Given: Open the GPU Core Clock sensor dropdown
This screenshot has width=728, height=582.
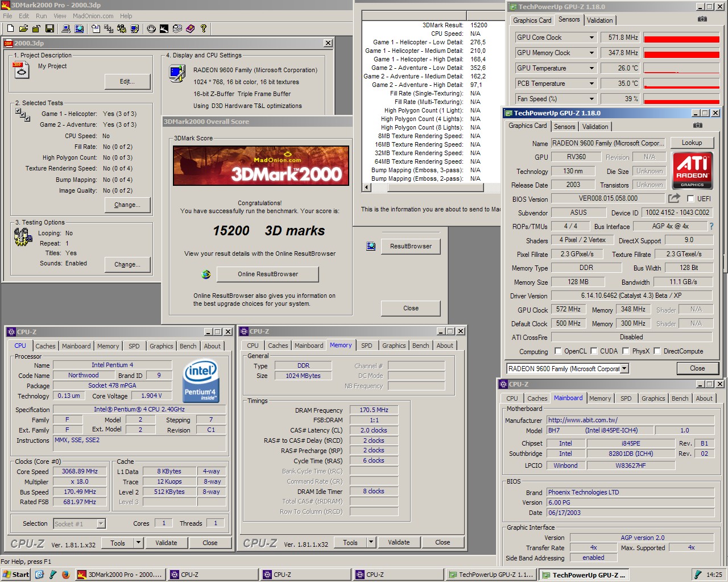Looking at the screenshot, I should [x=591, y=38].
